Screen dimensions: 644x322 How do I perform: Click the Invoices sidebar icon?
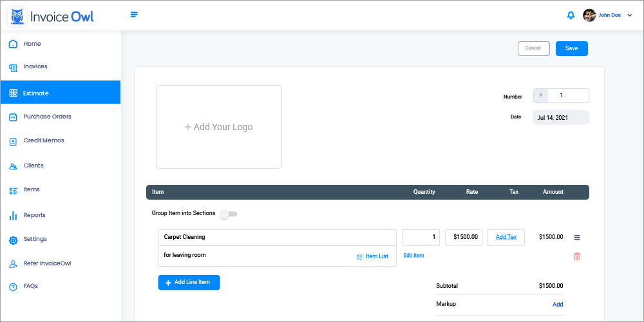(13, 68)
